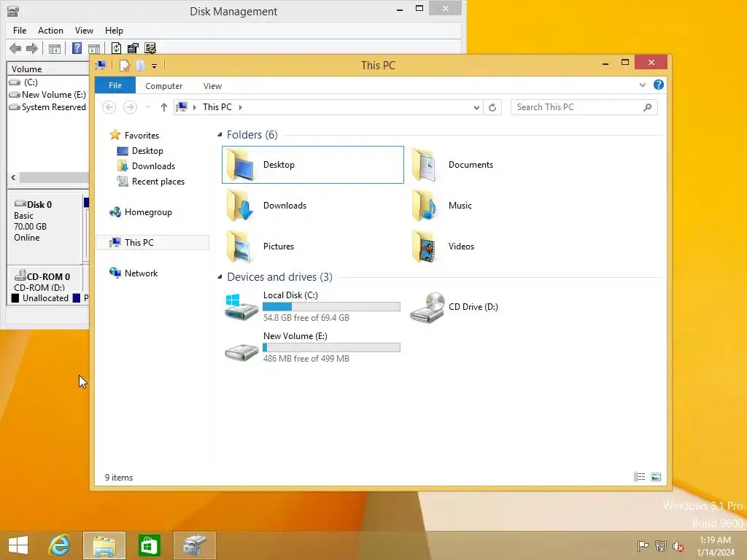Open the File menu in Disk Management
The height and width of the screenshot is (560, 747).
[20, 31]
